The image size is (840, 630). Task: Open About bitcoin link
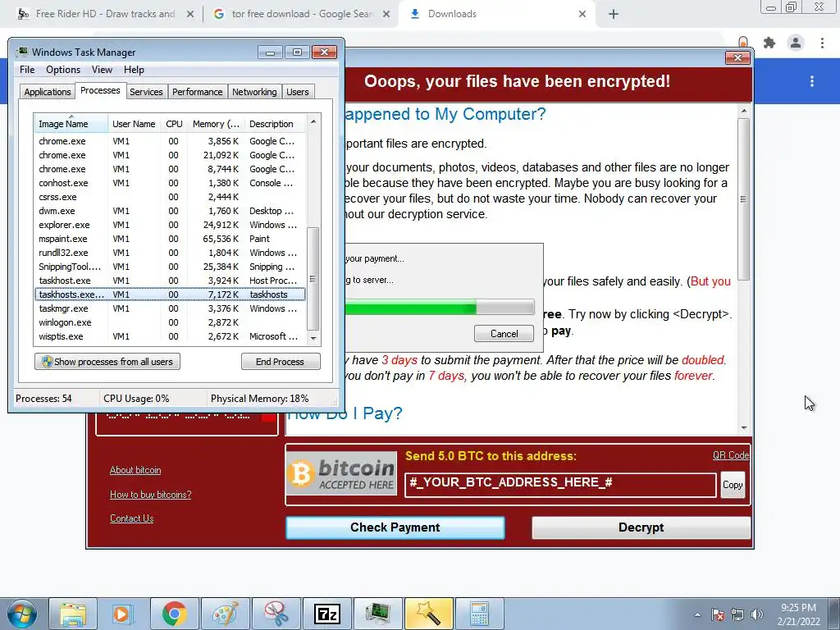click(x=135, y=470)
